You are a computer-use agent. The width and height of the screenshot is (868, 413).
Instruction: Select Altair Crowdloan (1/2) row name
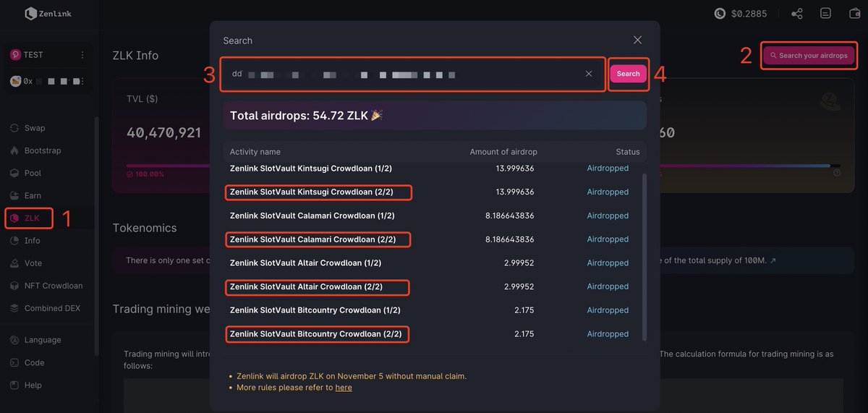click(x=305, y=263)
